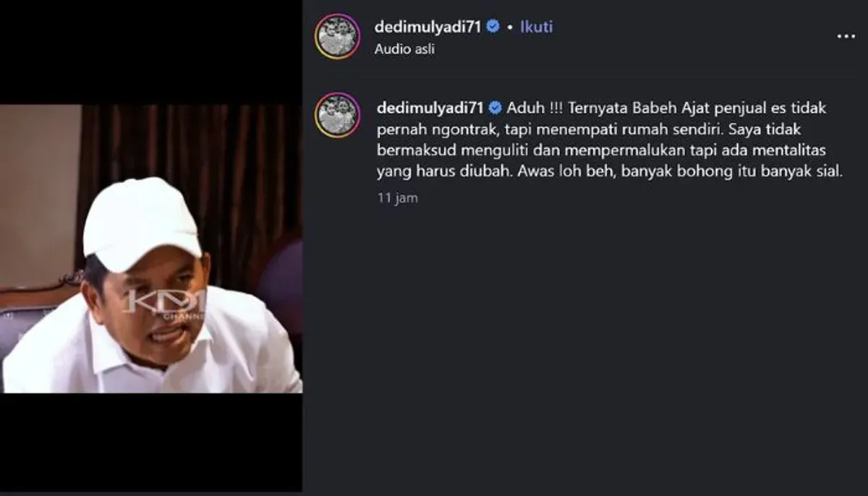Open the Audio asli link
This screenshot has width=868, height=496.
[x=404, y=50]
